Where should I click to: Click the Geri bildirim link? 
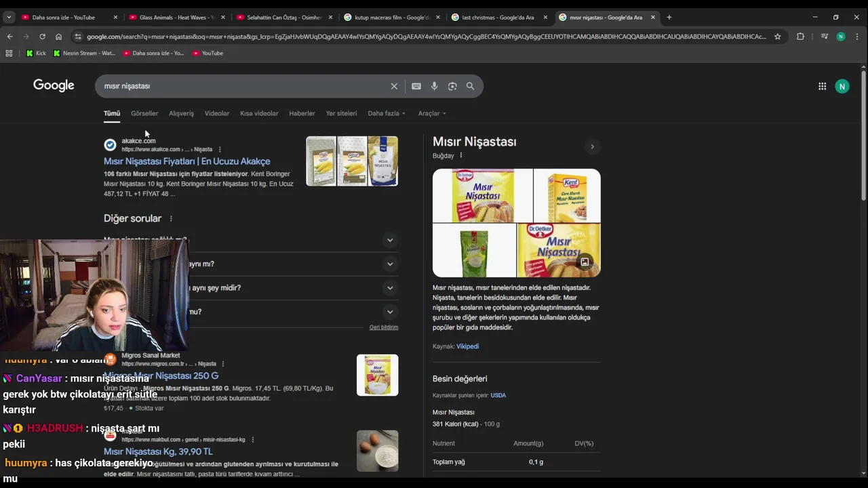[x=384, y=327]
